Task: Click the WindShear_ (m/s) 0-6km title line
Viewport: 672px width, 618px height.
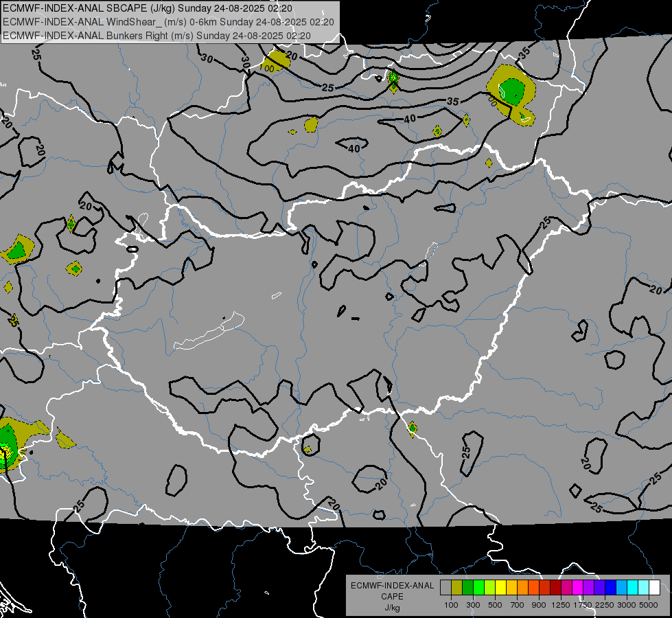Action: 168,22
